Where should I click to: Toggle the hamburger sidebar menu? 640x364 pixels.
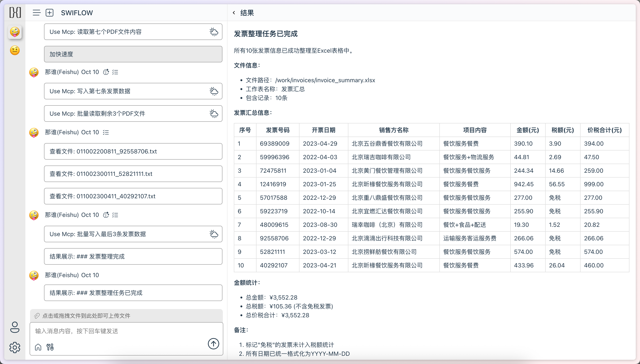pos(37,13)
